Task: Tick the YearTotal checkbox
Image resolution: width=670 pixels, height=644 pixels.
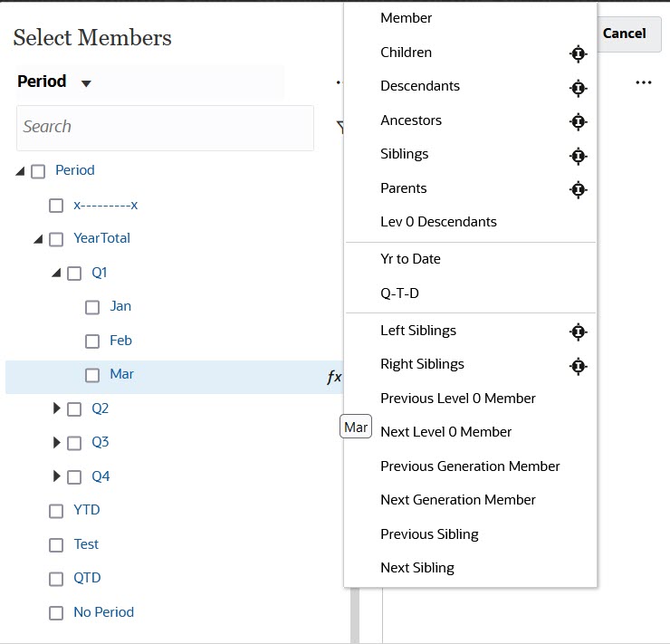Action: (x=56, y=239)
